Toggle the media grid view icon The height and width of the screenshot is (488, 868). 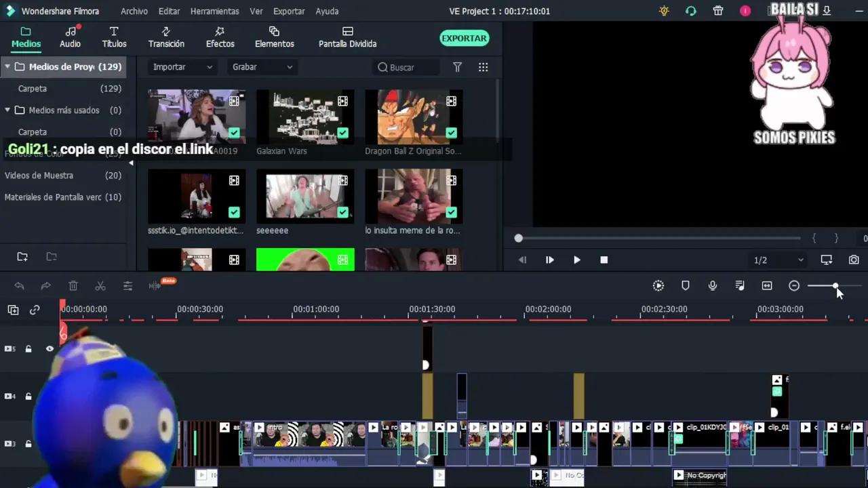(483, 67)
